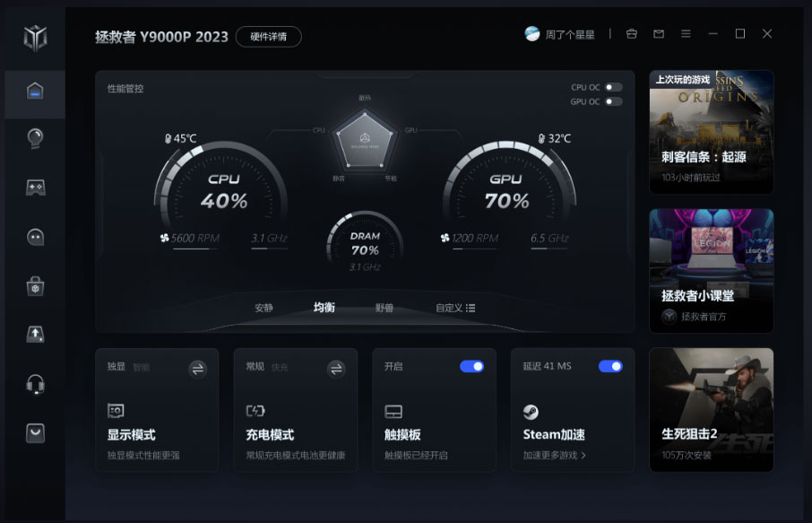812x523 pixels.
Task: Open the shopping bag store section
Action: tap(35, 286)
